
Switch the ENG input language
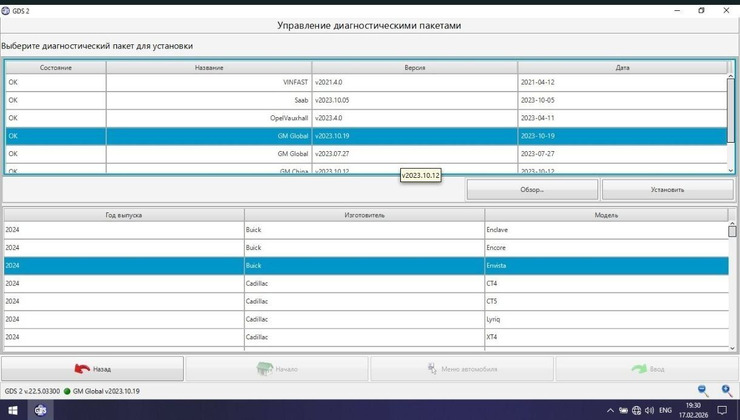click(x=665, y=410)
